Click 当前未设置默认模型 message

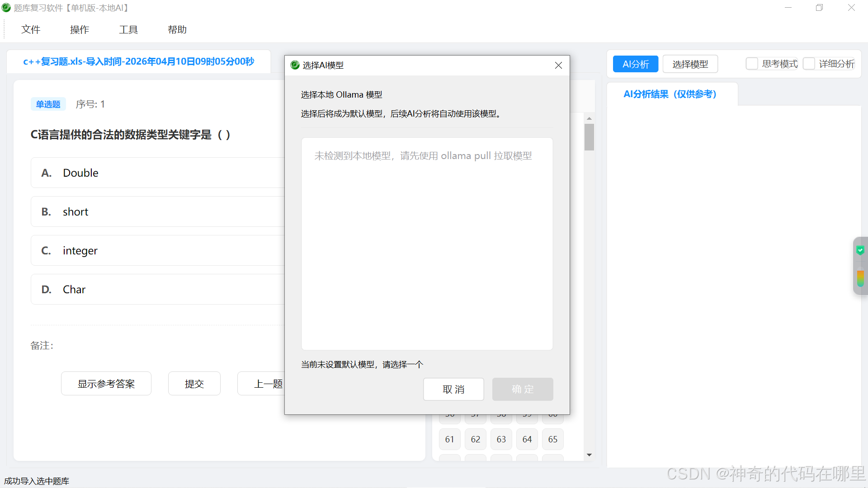coord(362,365)
